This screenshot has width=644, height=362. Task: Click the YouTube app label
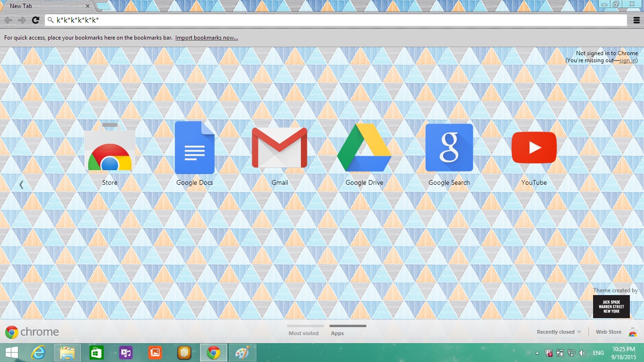tap(534, 182)
